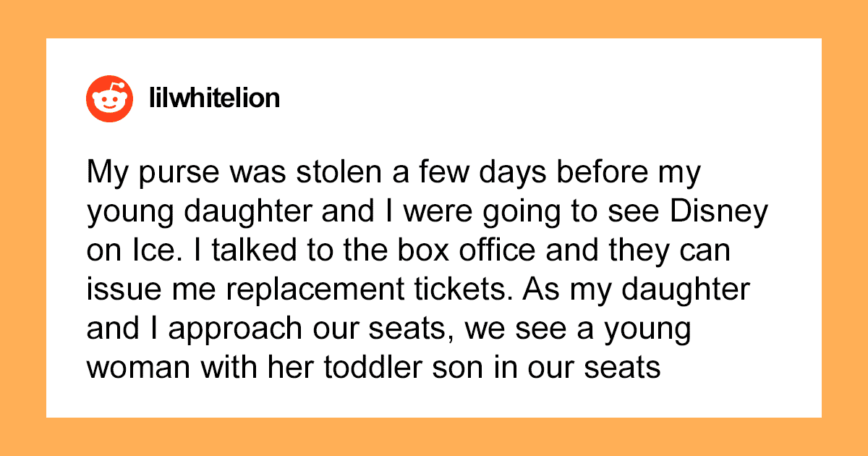
Task: Click the Reddit Snoo avatar icon
Action: (x=110, y=98)
